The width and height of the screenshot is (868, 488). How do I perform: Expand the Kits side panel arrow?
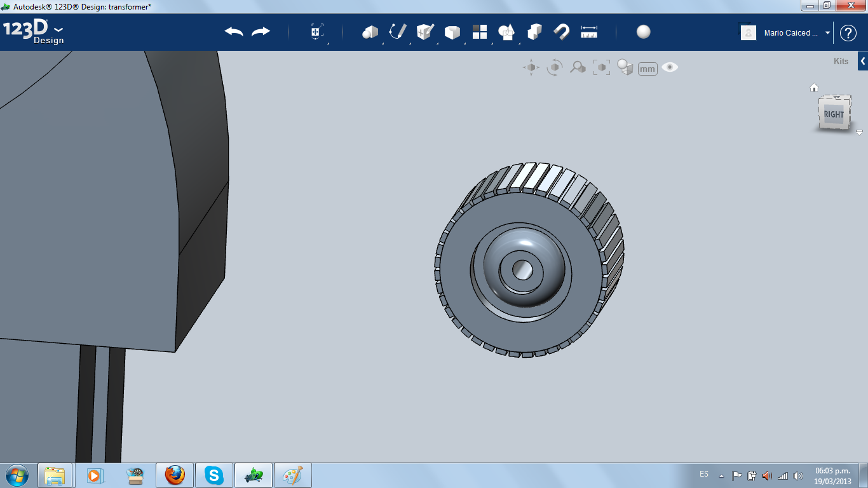pos(863,61)
